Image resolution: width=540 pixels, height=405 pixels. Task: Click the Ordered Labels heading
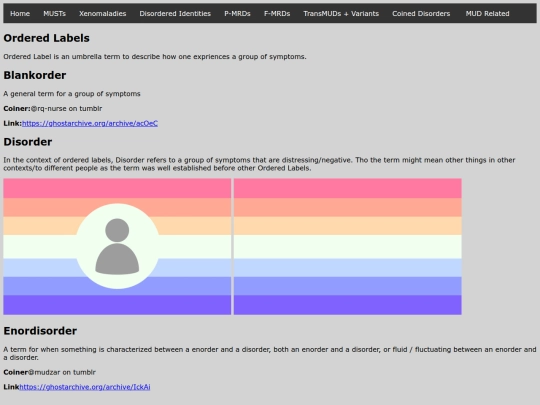46,38
